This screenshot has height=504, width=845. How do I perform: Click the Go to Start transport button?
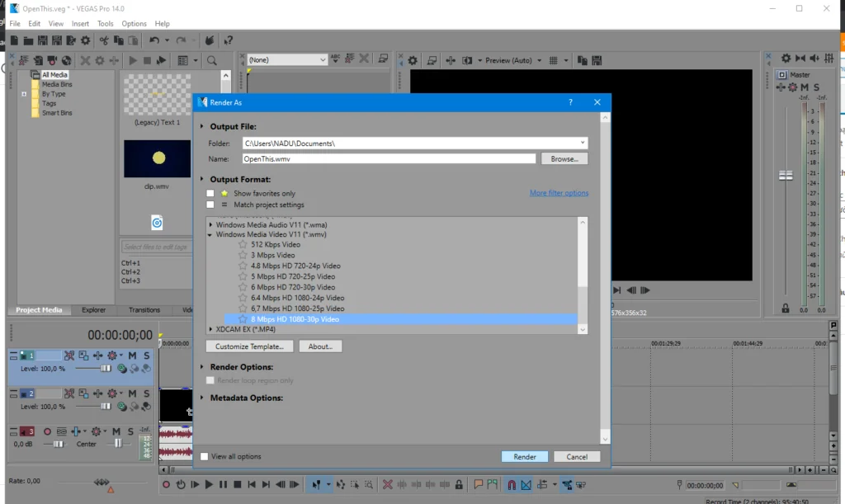251,485
